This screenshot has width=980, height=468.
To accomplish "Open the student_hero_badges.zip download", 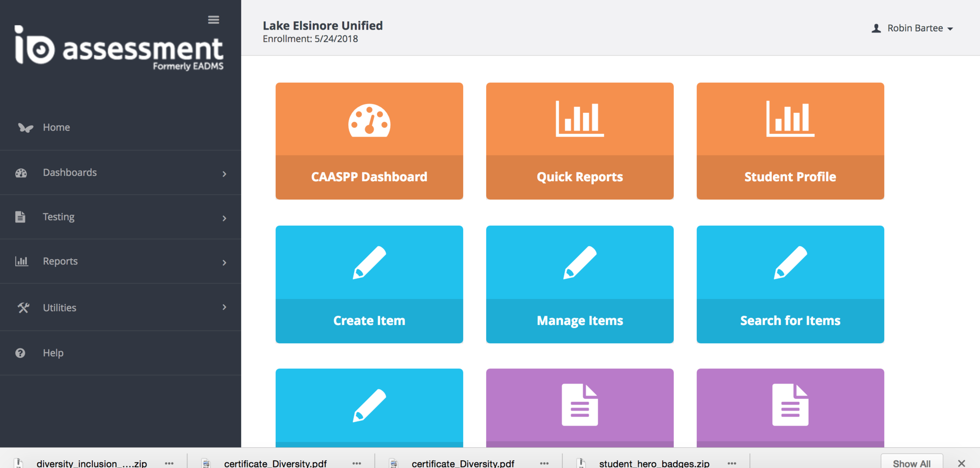I will pyautogui.click(x=654, y=463).
